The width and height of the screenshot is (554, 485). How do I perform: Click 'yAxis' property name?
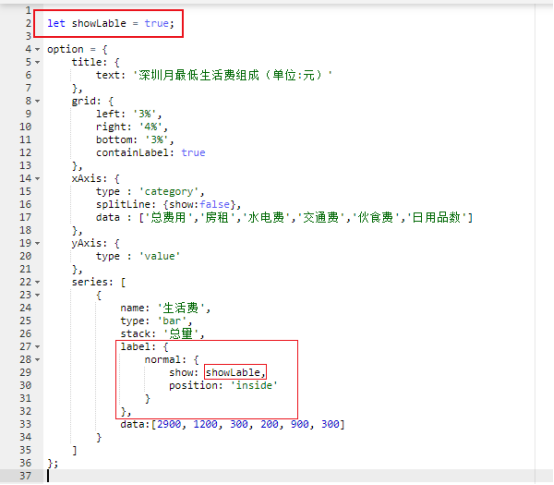pos(87,243)
